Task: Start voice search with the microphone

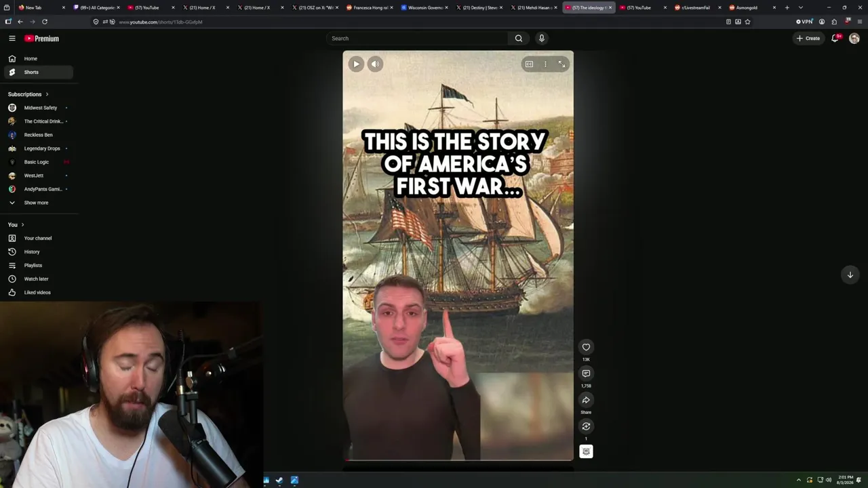Action: pos(541,39)
